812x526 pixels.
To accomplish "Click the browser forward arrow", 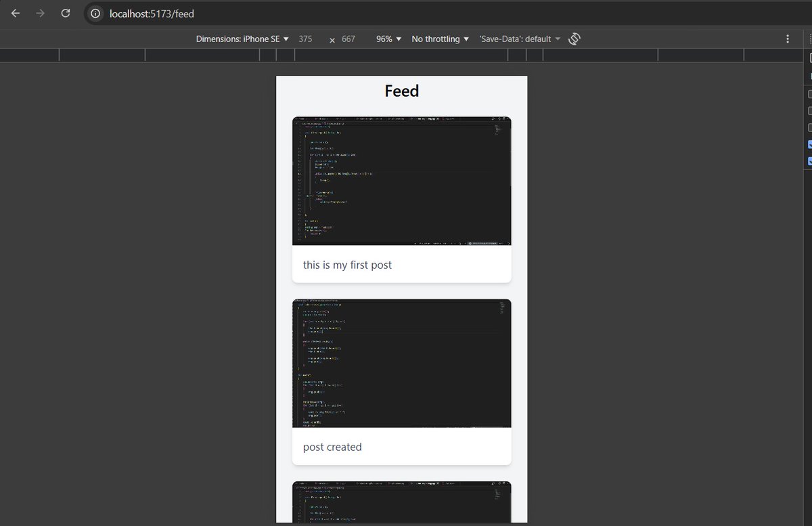I will (40, 14).
